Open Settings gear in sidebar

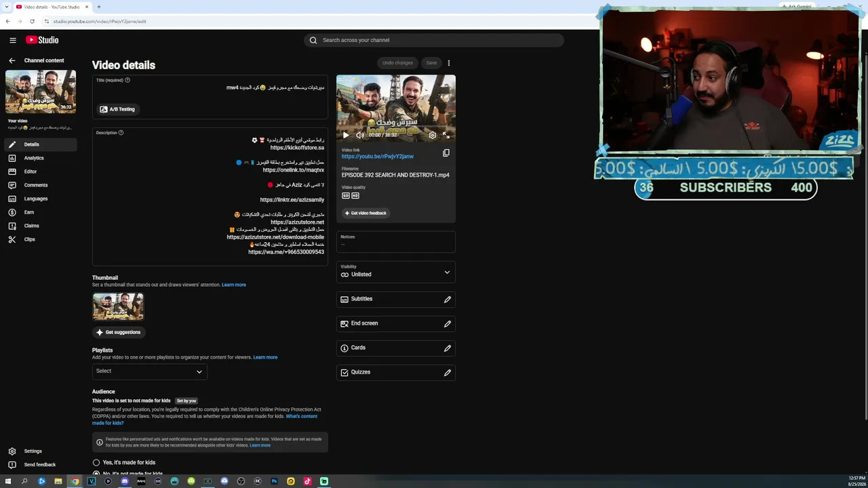(x=12, y=451)
